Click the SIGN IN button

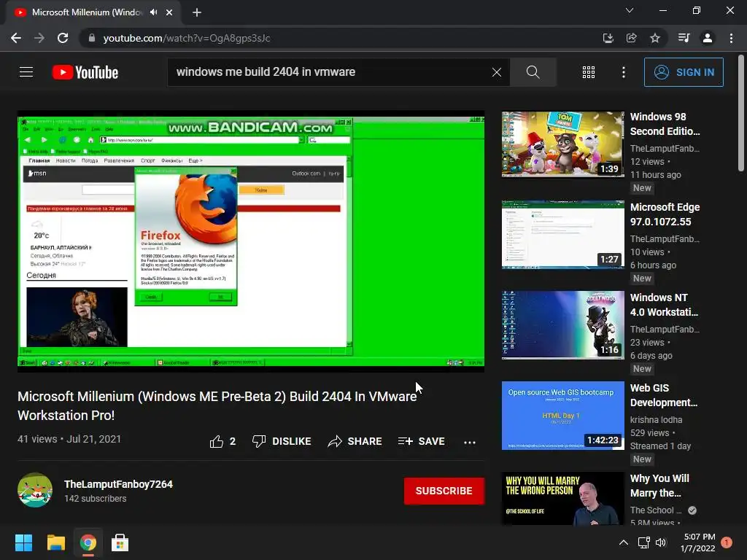[684, 72]
